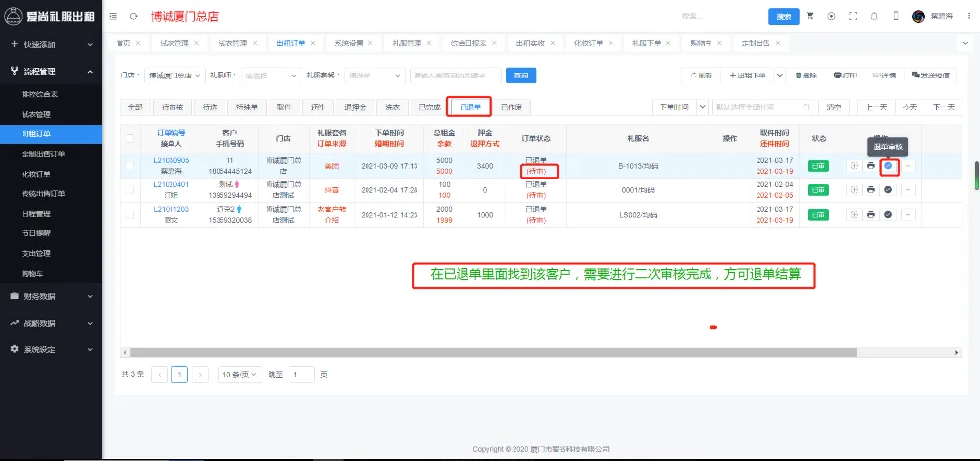Open the 门店 store dropdown
Viewport: 980px width, 461px height.
pos(176,75)
